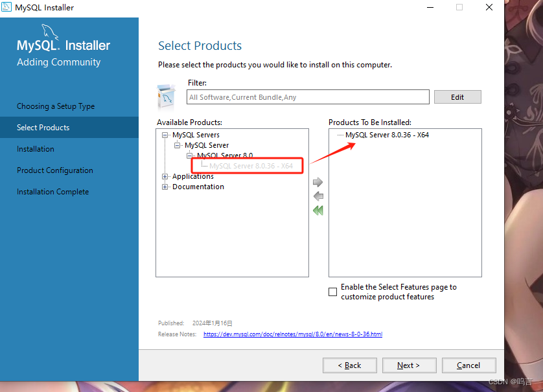Click the Back button
This screenshot has height=392, width=543.
(x=350, y=365)
